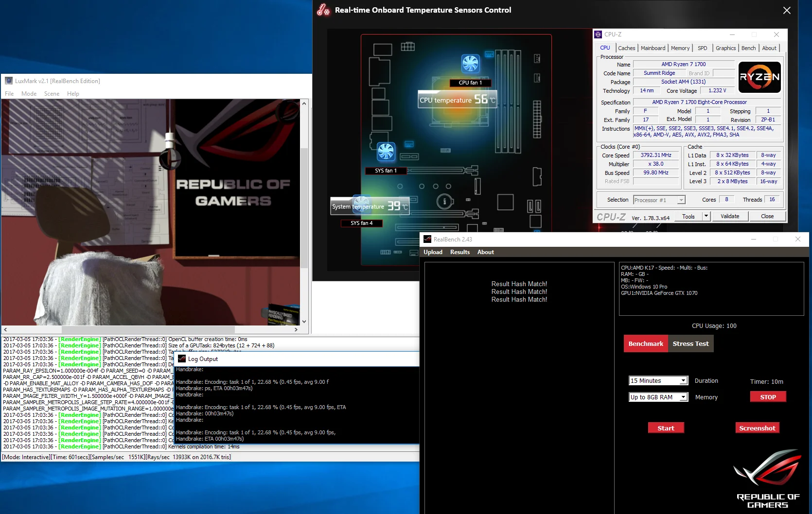Click the Ryzen logo in CPU-Z
Viewport: 812px width, 514px height.
[759, 77]
